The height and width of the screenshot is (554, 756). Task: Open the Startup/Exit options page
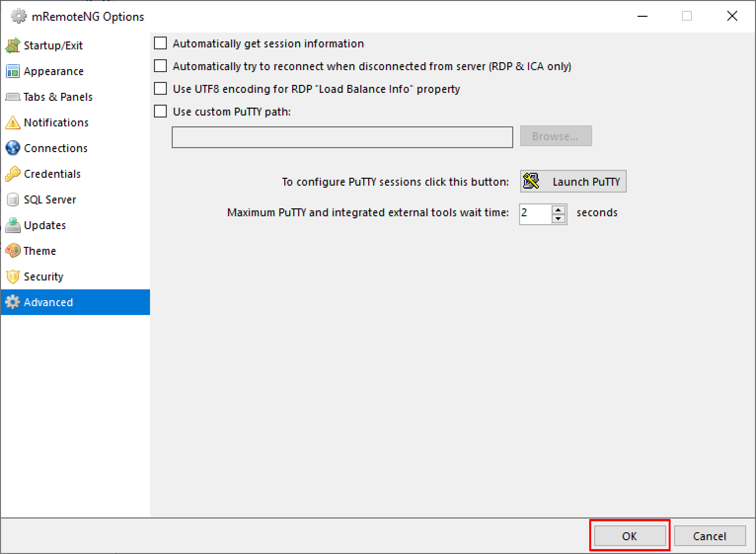click(x=75, y=45)
